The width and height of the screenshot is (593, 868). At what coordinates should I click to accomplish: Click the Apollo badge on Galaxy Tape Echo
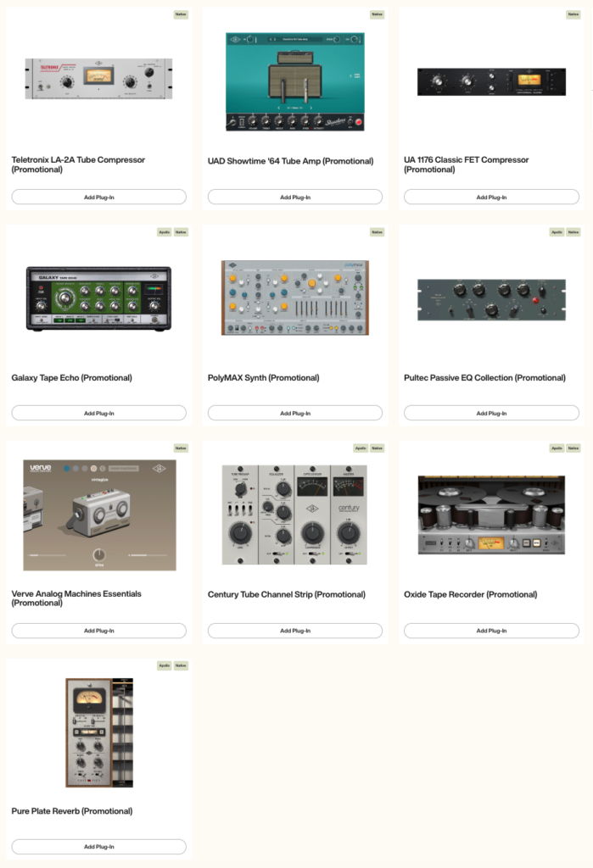pyautogui.click(x=164, y=232)
